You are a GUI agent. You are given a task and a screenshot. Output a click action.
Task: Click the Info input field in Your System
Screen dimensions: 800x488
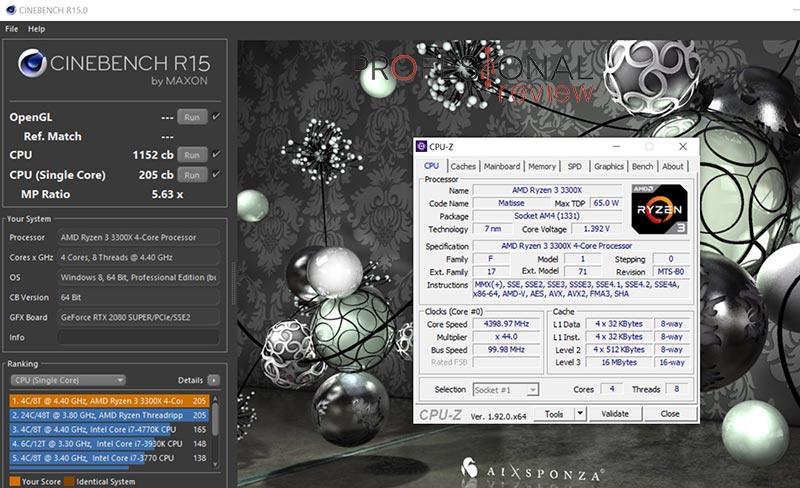click(138, 337)
